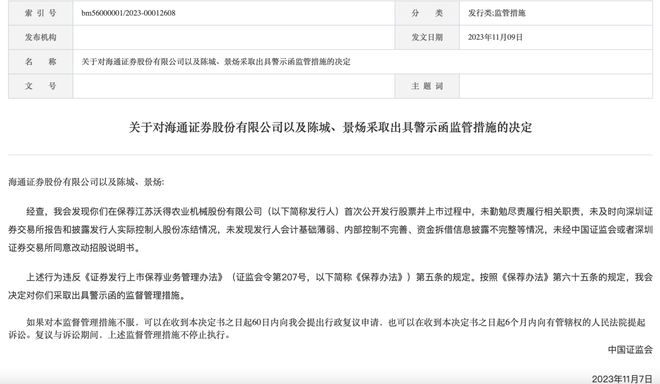The width and height of the screenshot is (660, 384).
Task: Click the paragraph beginning '如果对本监督管理措施不服'
Action: (327, 329)
